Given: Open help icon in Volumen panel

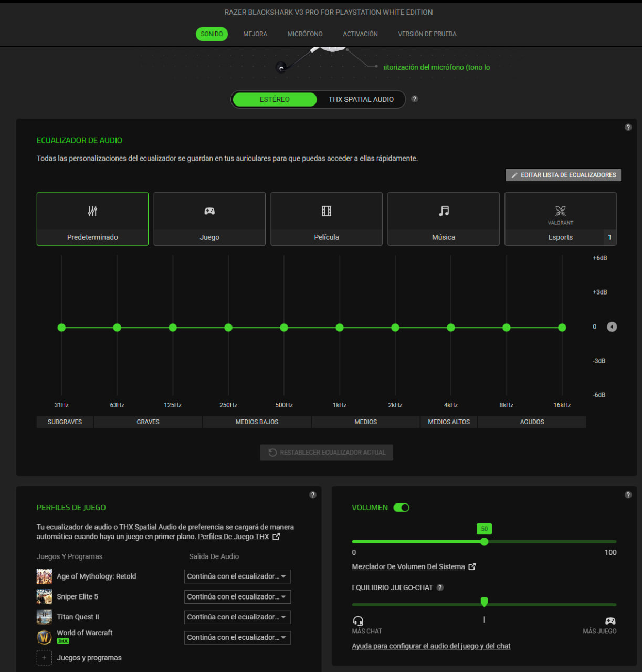Looking at the screenshot, I should tap(628, 495).
